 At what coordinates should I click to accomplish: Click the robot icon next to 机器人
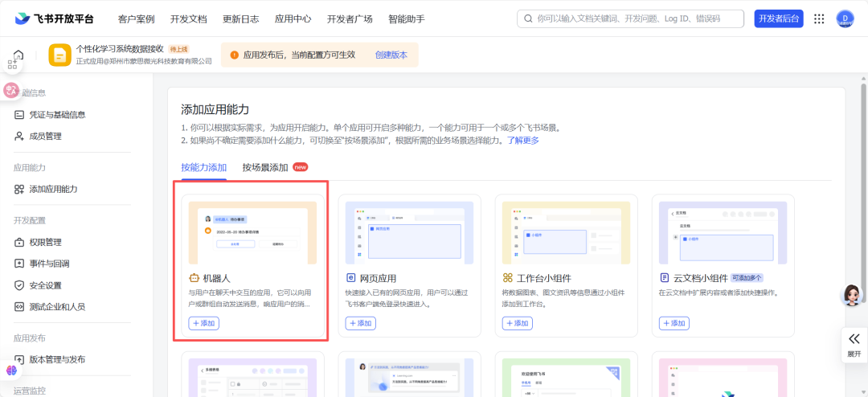point(194,278)
